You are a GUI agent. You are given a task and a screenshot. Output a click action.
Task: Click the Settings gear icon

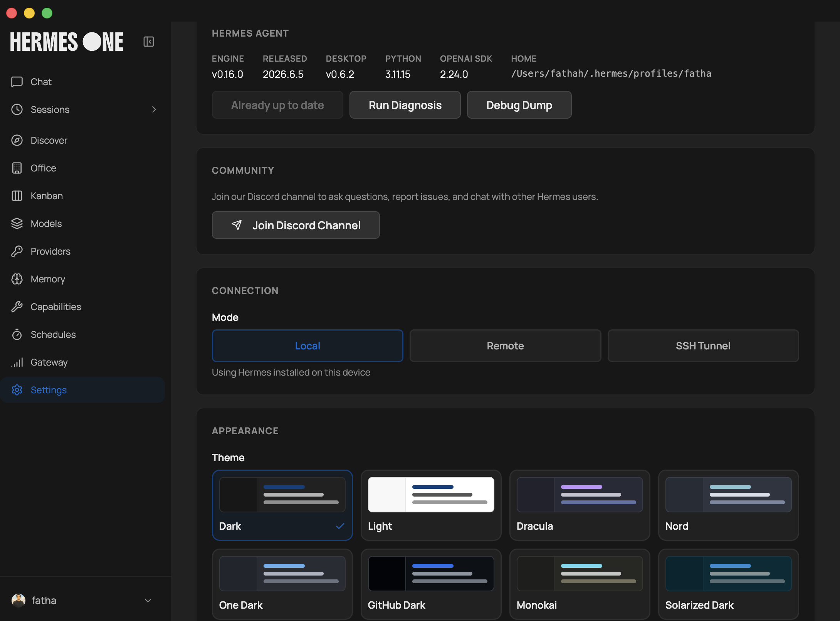17,390
